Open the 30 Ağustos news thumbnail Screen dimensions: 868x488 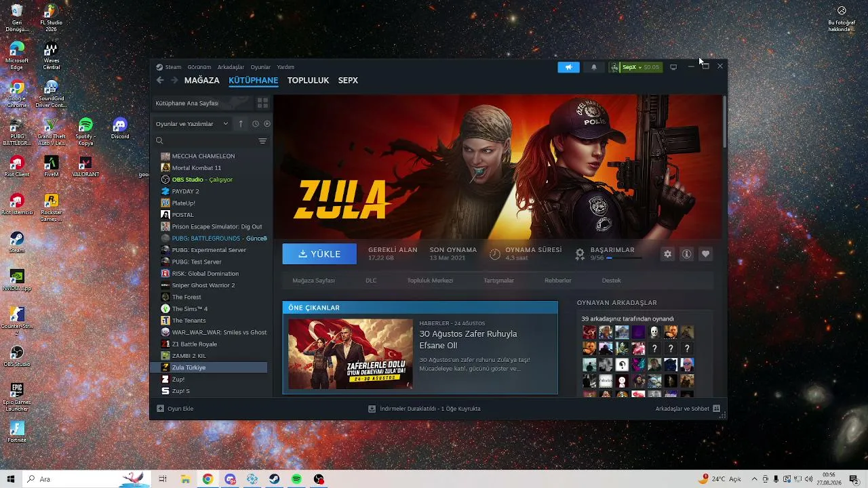point(351,354)
